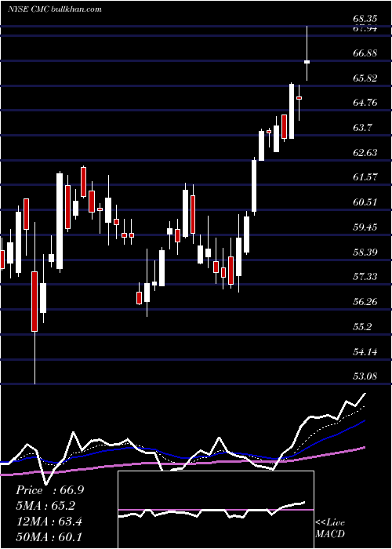Click the 55.2 price axis label
Image resolution: width=392 pixels, height=549 pixels.
coord(362,327)
